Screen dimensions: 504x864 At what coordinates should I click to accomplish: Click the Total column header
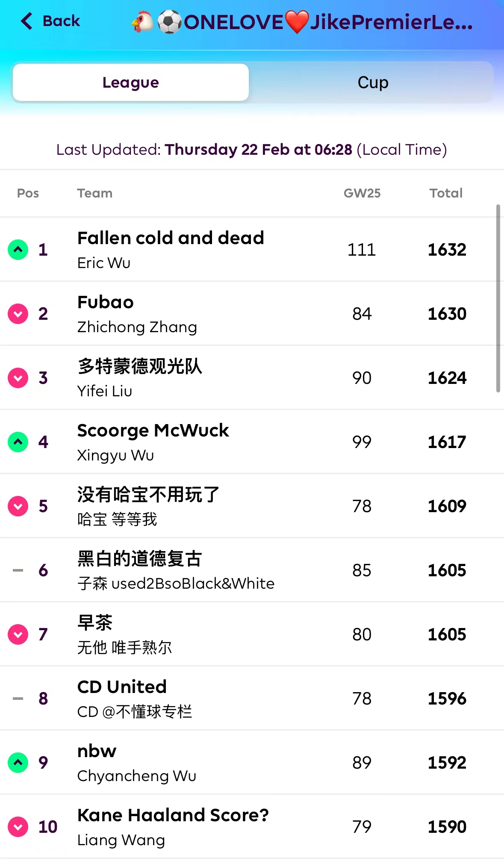pyautogui.click(x=446, y=193)
